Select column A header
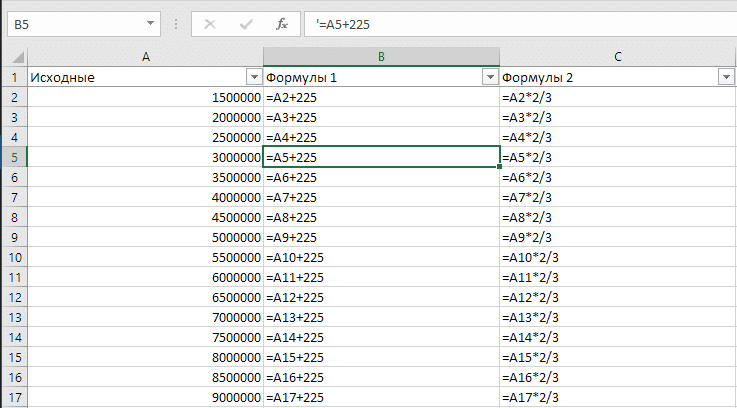This screenshot has width=737, height=408. tap(145, 57)
